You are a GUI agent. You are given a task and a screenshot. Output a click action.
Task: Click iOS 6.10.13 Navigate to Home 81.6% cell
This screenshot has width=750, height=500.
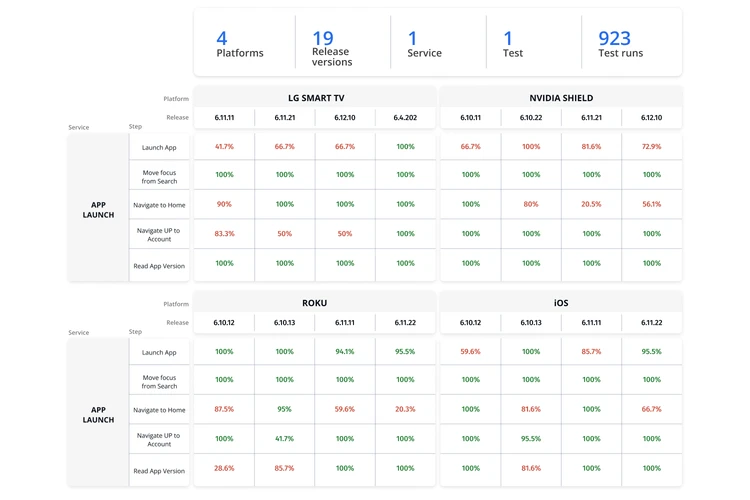pos(531,409)
